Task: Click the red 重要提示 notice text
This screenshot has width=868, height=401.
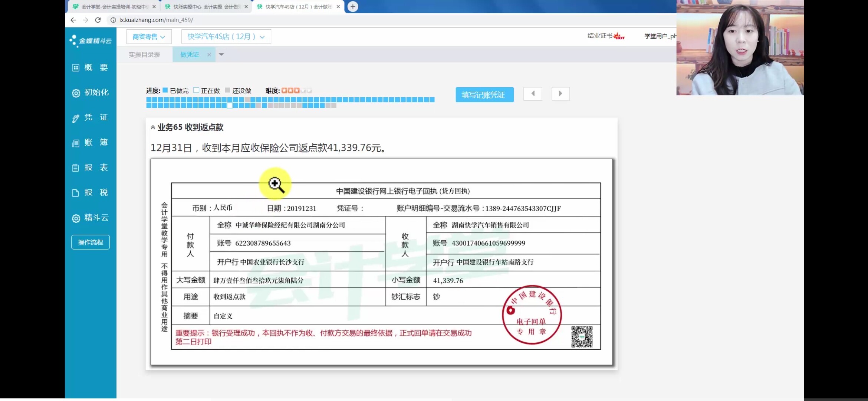Action: 323,337
